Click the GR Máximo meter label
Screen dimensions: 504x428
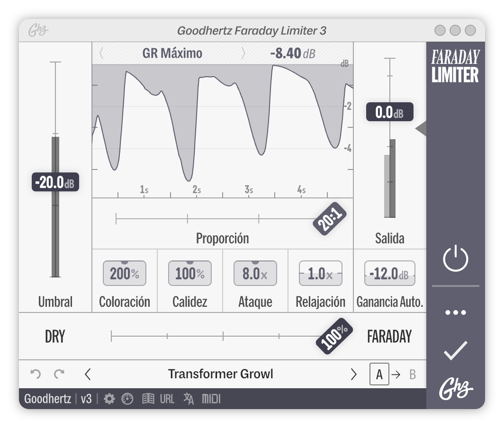172,53
